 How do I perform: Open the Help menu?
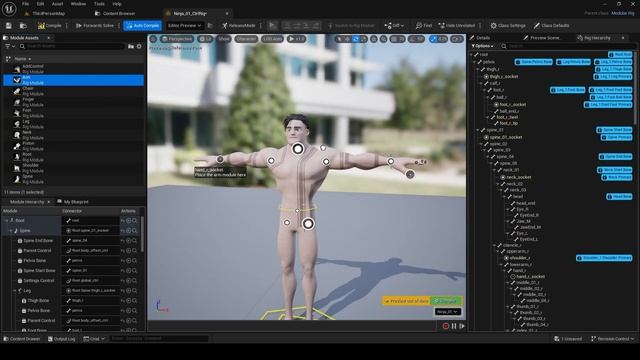pos(117,4)
